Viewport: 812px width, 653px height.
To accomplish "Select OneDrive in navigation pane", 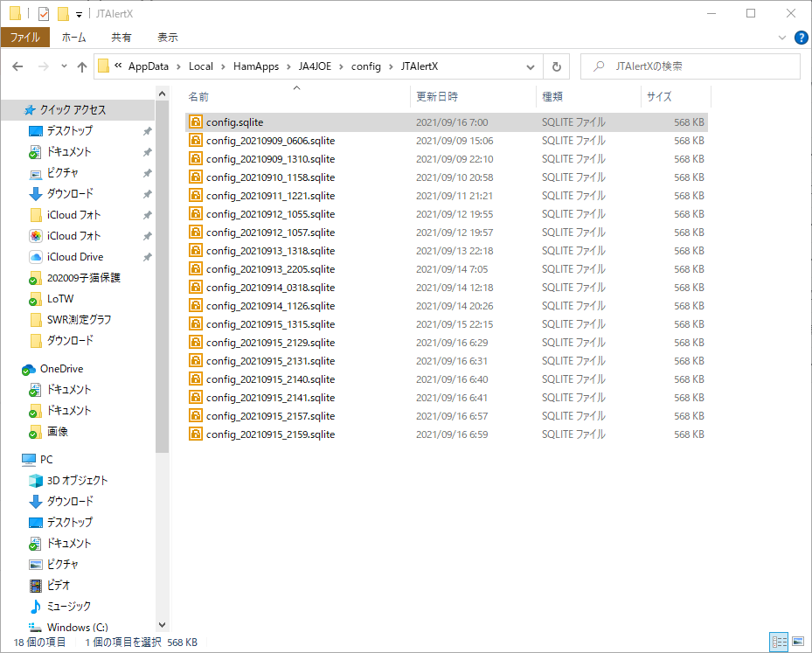I will [x=62, y=369].
